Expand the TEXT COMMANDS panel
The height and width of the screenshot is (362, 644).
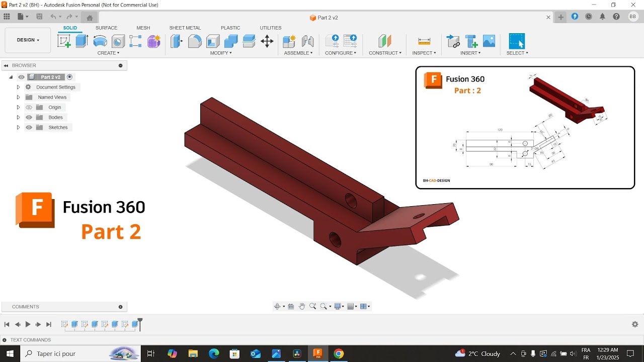(x=5, y=340)
